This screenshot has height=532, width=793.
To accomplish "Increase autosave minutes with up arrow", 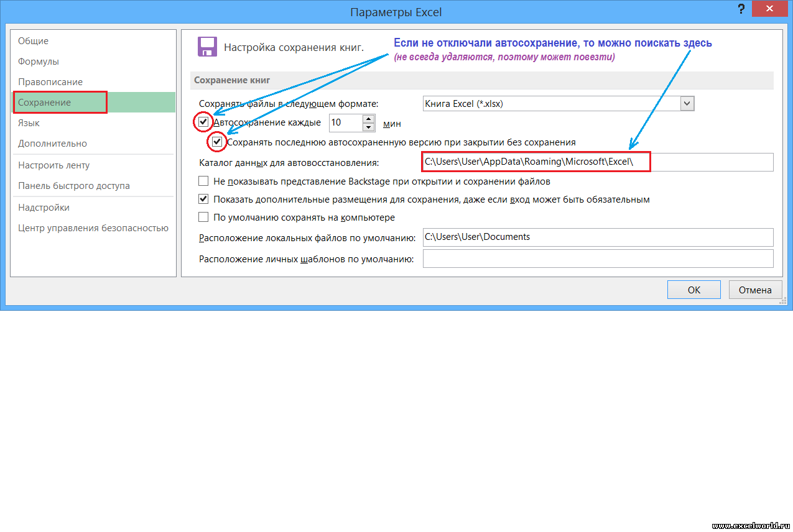I will pos(369,119).
